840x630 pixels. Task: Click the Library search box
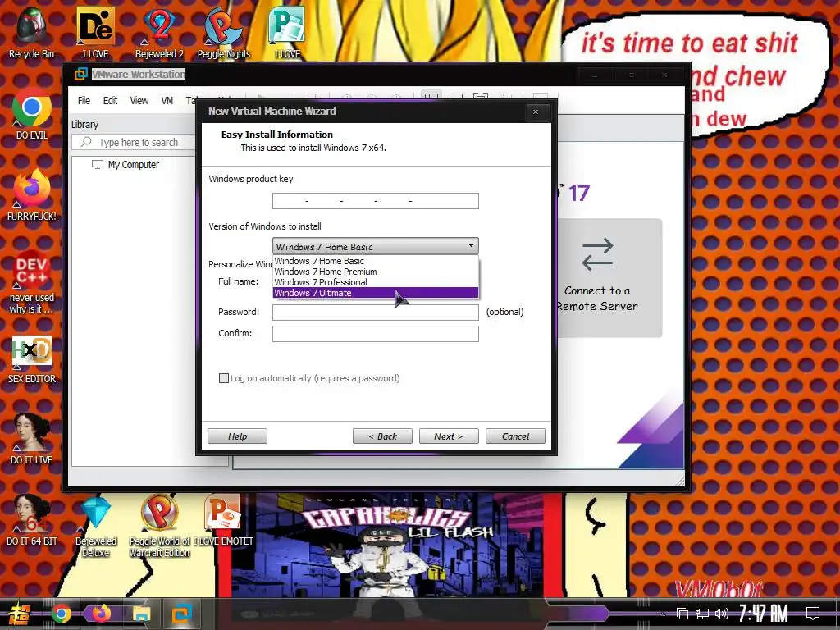pyautogui.click(x=134, y=142)
